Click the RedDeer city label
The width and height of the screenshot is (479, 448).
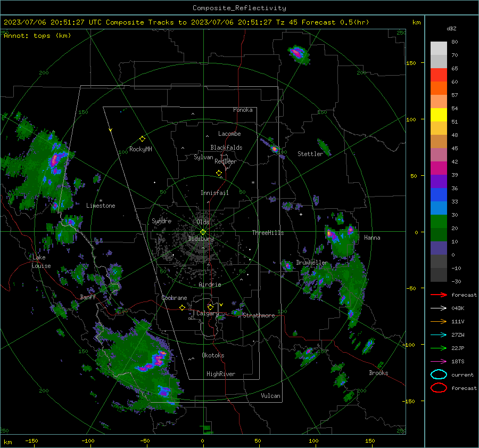coord(226,161)
